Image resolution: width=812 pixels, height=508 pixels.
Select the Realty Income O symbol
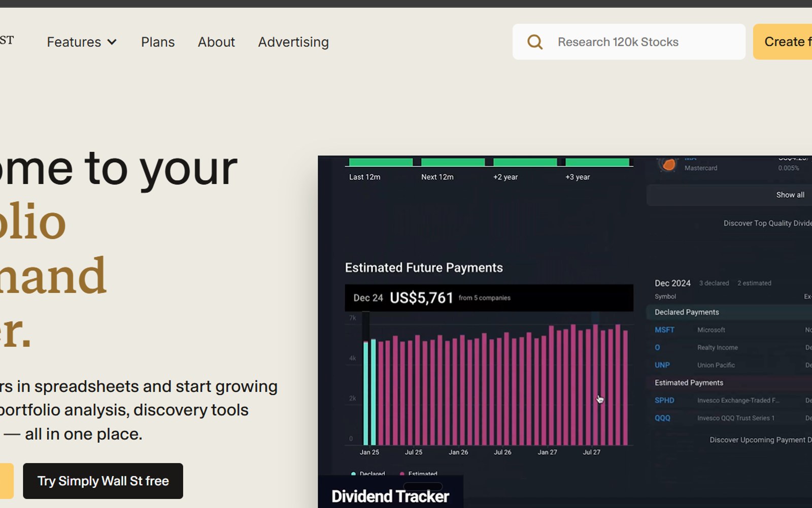click(657, 347)
